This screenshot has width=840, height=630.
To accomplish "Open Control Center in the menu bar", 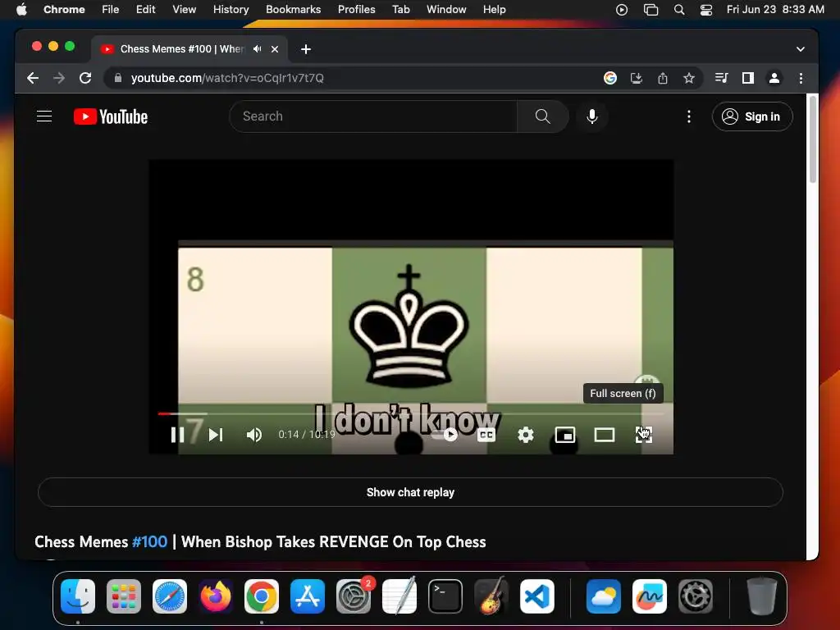I will 706,9.
